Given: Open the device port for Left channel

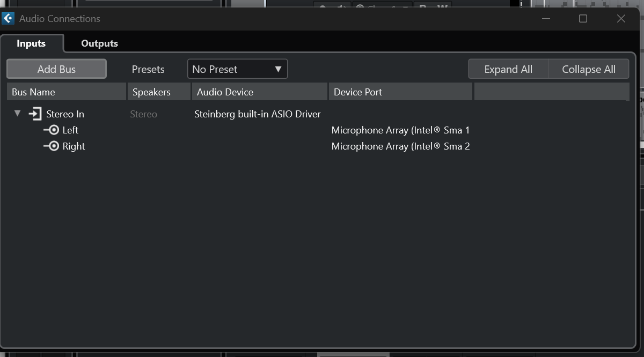Looking at the screenshot, I should tap(400, 130).
